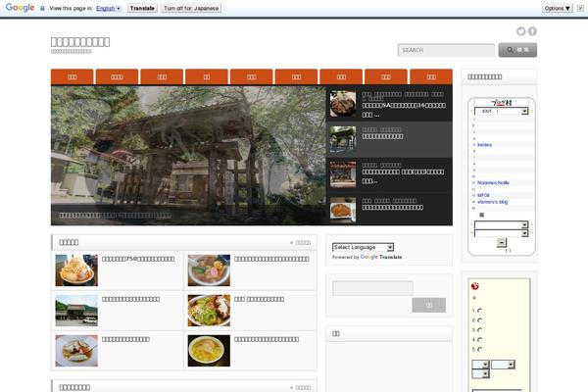The image size is (588, 392).
Task: Open the yellow soup bowl thumbnail
Action: coord(209,351)
